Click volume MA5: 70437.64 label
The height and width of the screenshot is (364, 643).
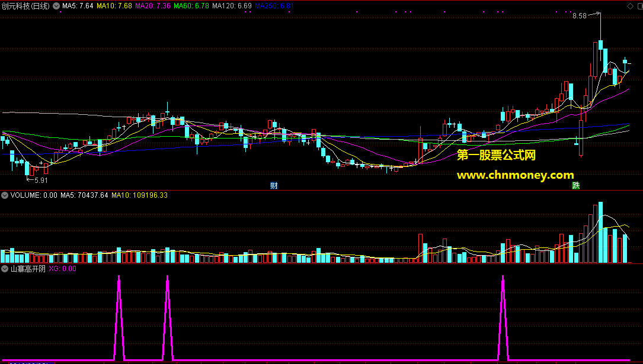coord(84,195)
